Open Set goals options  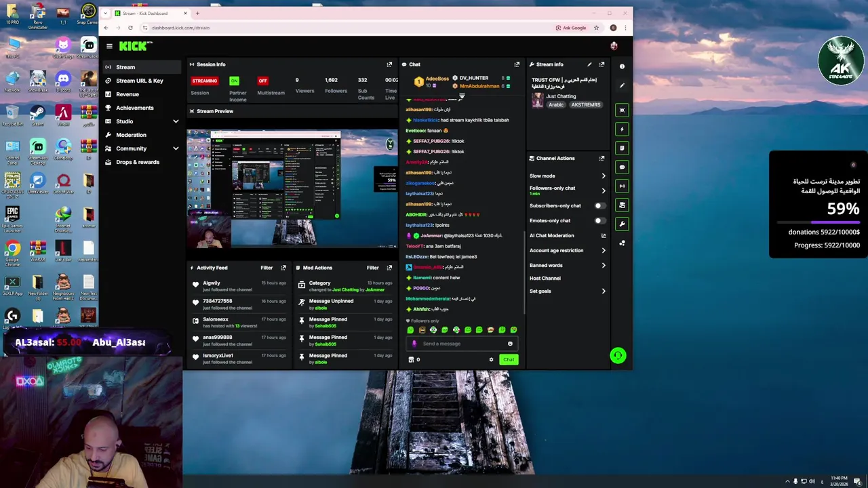coord(568,291)
